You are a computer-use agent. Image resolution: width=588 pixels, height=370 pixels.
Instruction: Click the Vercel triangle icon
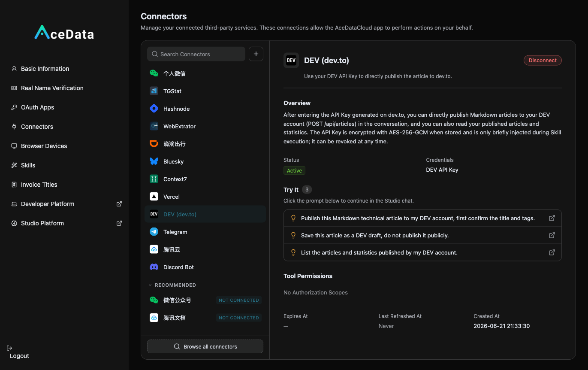[x=154, y=197]
